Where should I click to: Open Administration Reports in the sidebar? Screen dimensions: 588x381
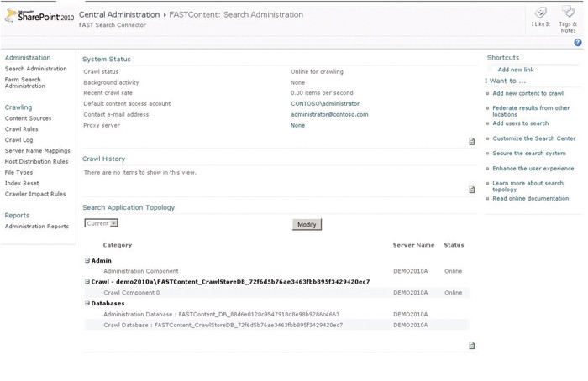tap(36, 227)
